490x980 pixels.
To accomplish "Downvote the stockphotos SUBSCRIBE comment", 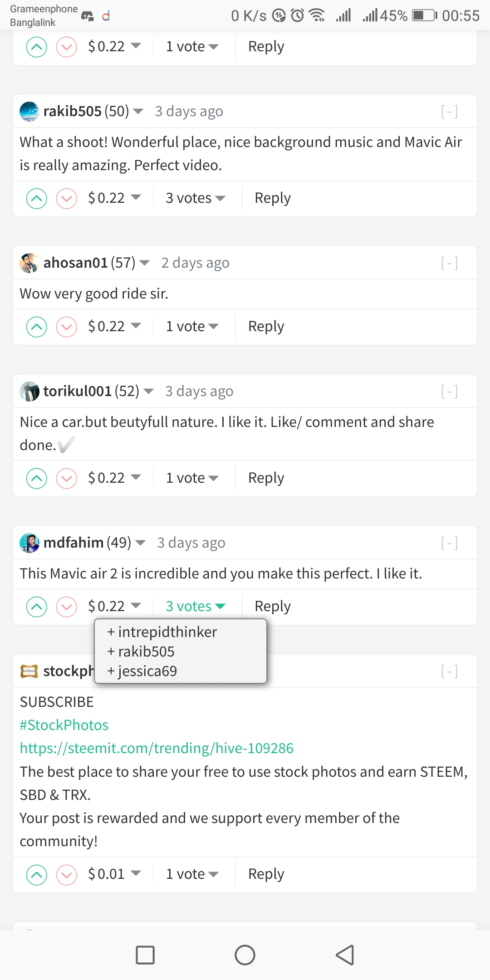I will click(x=67, y=874).
